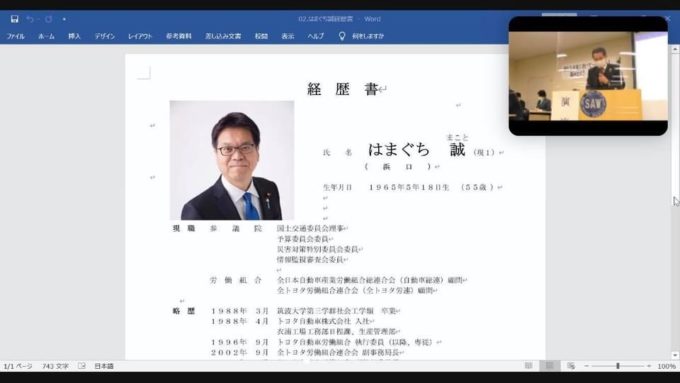Switch to Web Layout view icon
Screen dimensions: 680x383
coord(571,366)
